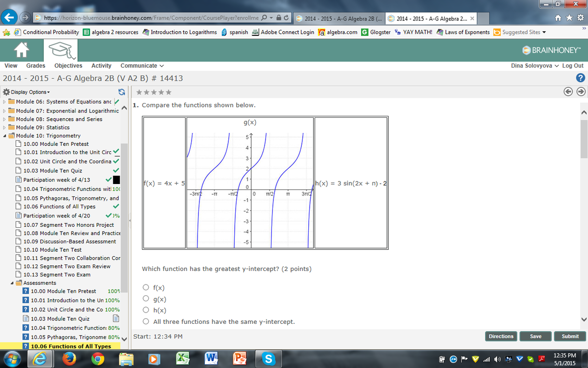Open the Objectives menu
Viewport: 588px width, 368px height.
(68, 65)
